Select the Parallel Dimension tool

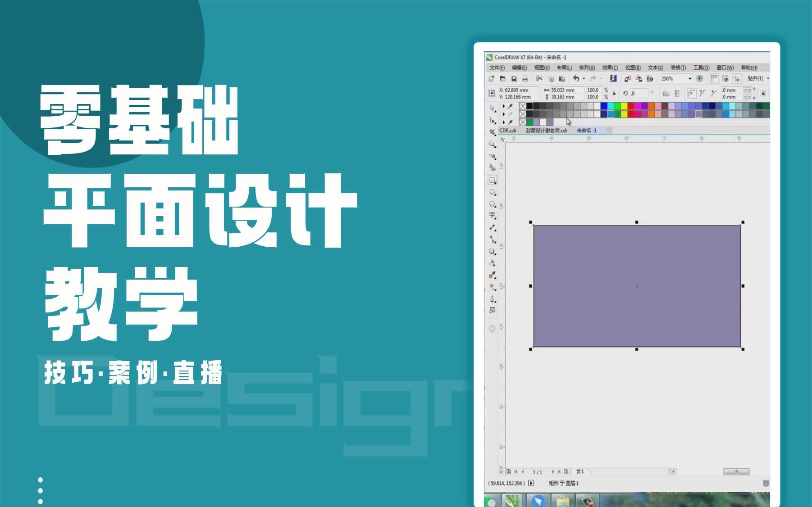(492, 227)
